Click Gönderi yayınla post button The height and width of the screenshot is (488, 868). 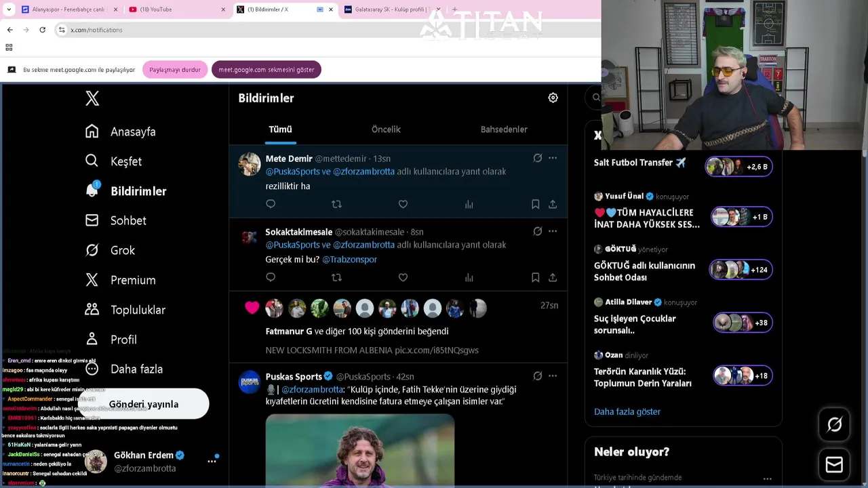click(x=144, y=404)
